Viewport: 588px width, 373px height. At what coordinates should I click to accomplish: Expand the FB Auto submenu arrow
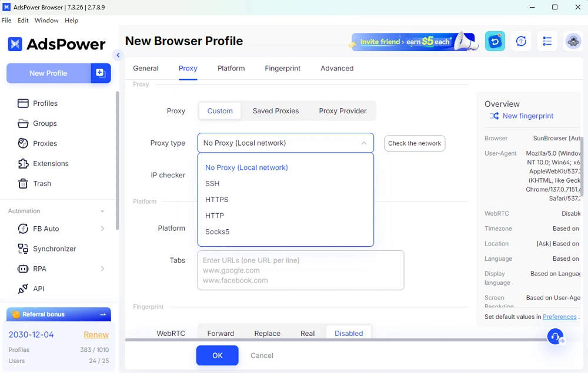[x=102, y=229]
